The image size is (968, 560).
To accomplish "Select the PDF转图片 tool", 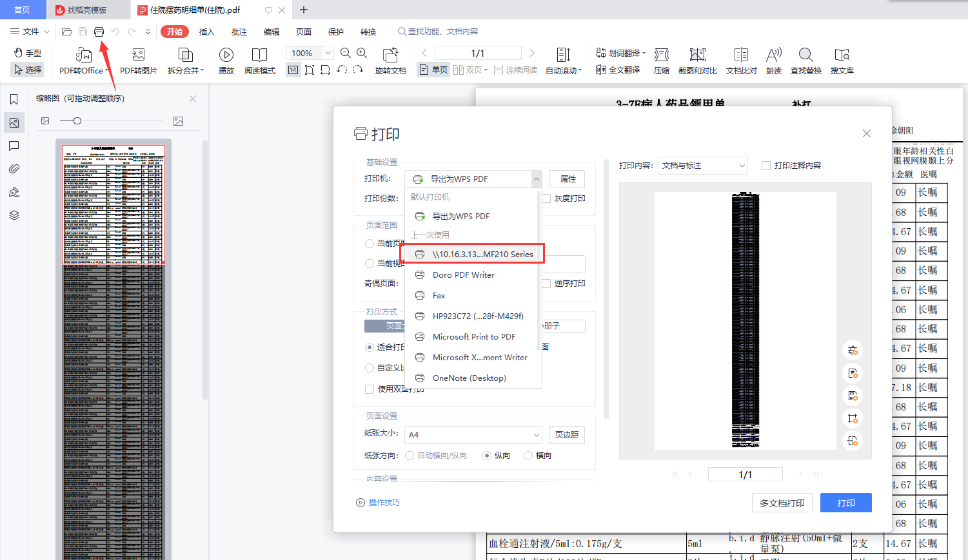I will point(137,61).
